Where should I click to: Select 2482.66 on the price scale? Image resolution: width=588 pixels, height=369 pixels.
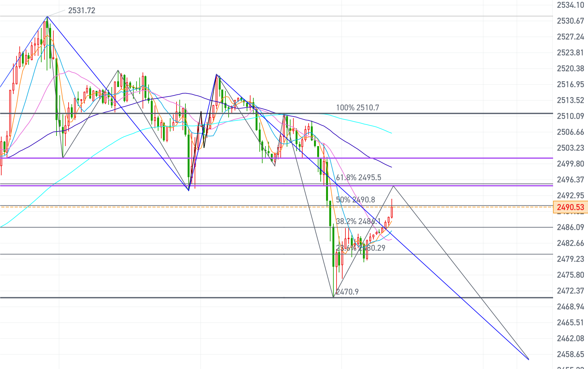click(x=571, y=243)
